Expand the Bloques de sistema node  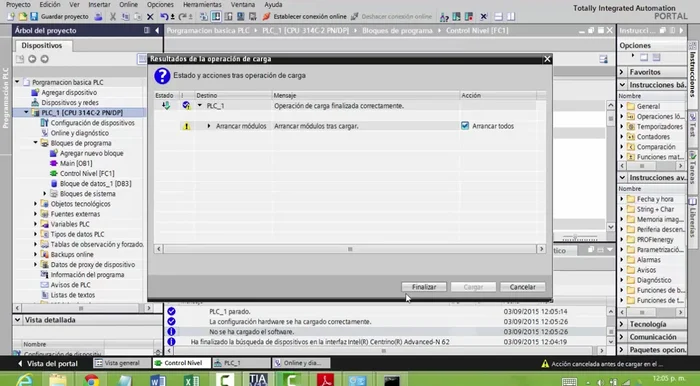(x=45, y=194)
